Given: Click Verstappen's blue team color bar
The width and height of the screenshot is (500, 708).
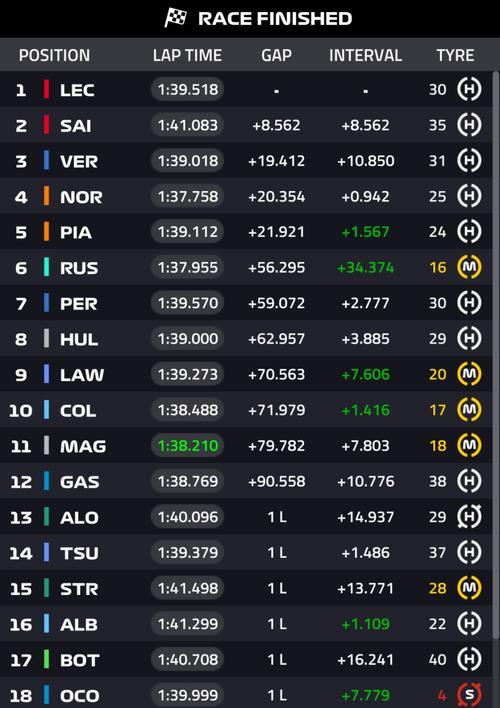Looking at the screenshot, I should 46,161.
